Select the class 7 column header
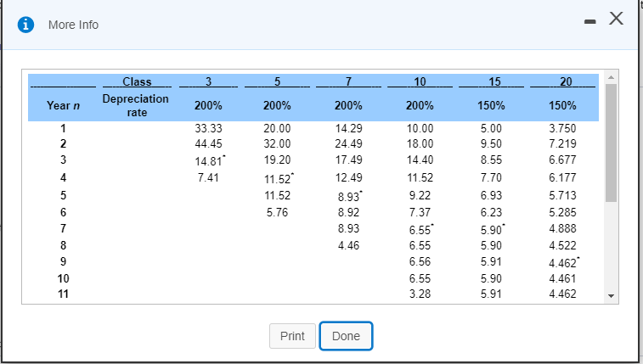 click(348, 81)
